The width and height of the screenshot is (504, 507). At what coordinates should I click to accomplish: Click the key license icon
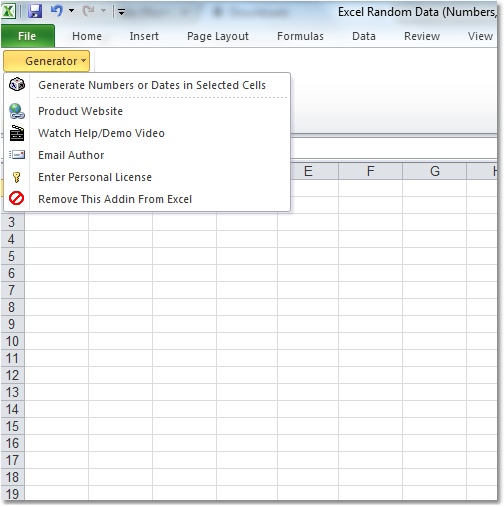click(17, 177)
